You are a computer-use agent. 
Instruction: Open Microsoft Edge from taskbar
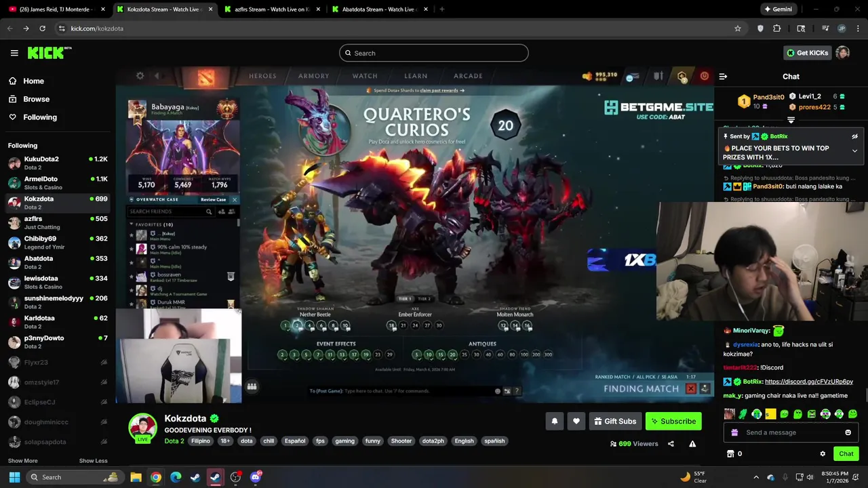[x=176, y=477]
